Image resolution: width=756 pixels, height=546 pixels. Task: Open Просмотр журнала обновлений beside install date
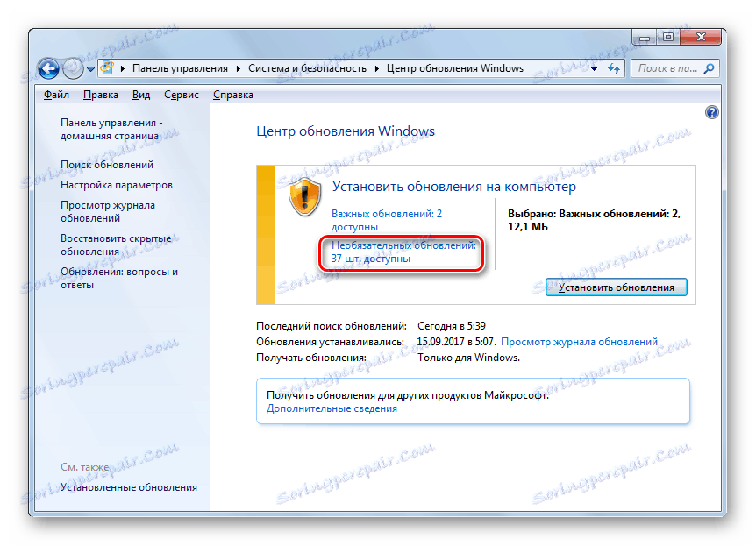(x=579, y=342)
